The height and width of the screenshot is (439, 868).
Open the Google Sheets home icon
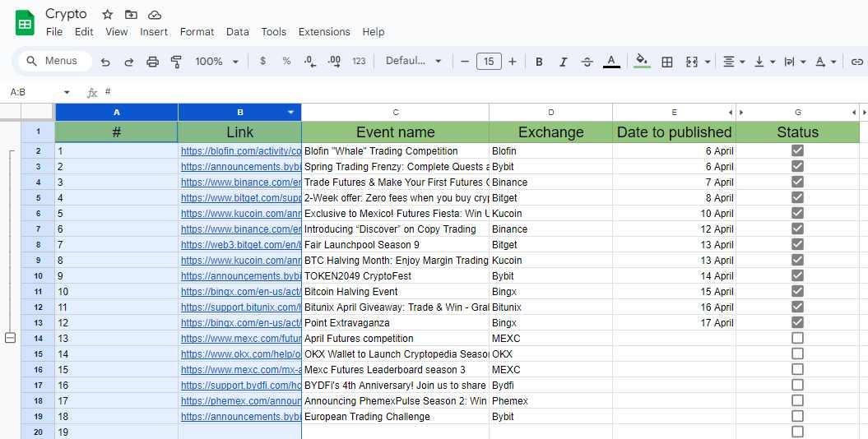pyautogui.click(x=25, y=23)
